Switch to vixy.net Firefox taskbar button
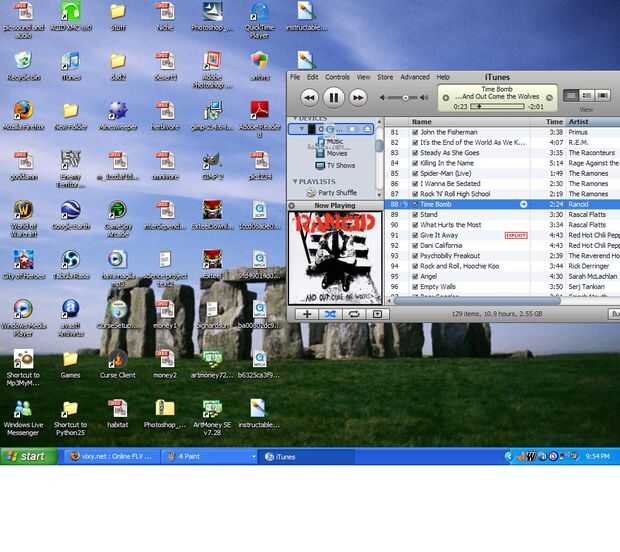The height and width of the screenshot is (552, 620). click(112, 457)
